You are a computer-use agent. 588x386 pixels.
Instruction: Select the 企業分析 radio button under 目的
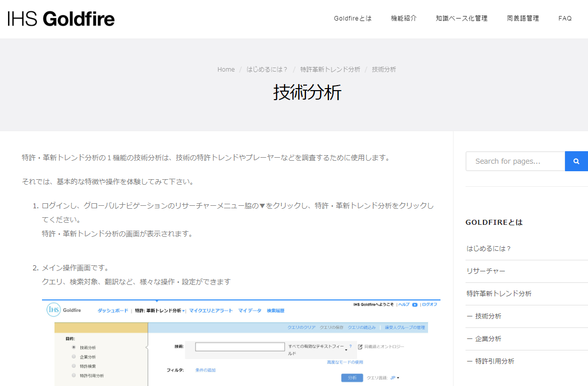[x=74, y=356]
